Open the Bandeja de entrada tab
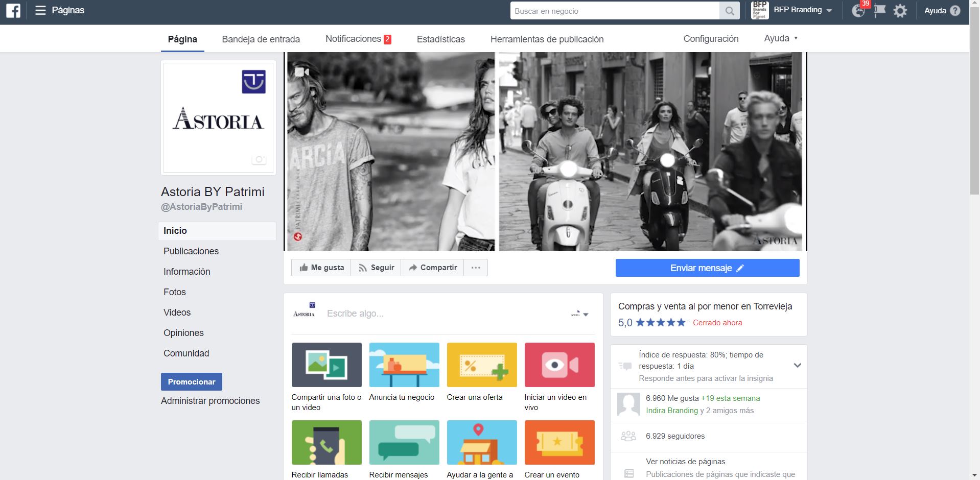This screenshot has height=480, width=980. pyautogui.click(x=261, y=39)
